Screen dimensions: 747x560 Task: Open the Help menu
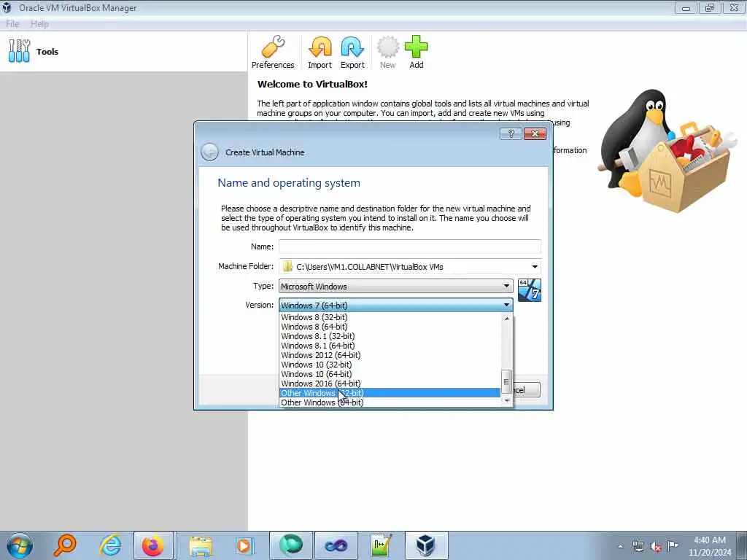pyautogui.click(x=39, y=24)
